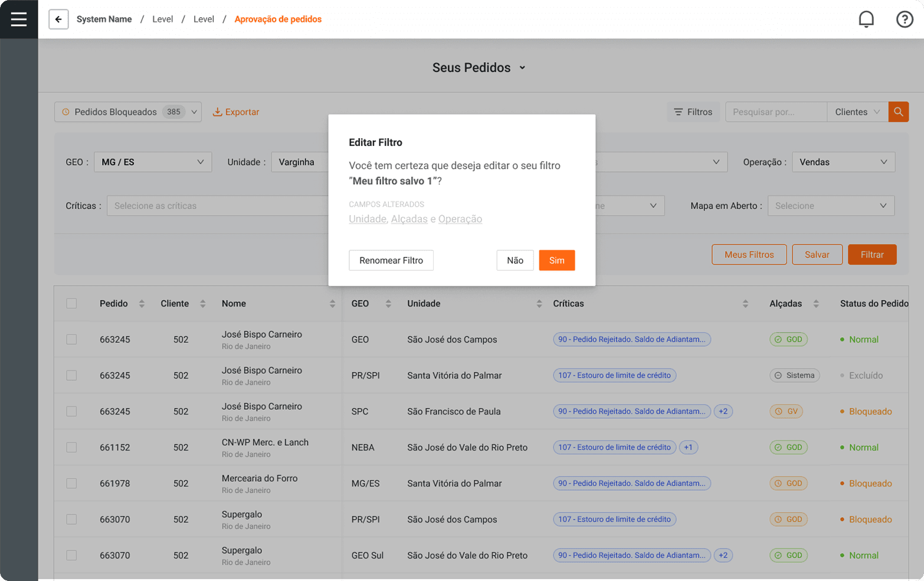Click the Pesquisar por search field
This screenshot has width=924, height=581.
[775, 112]
